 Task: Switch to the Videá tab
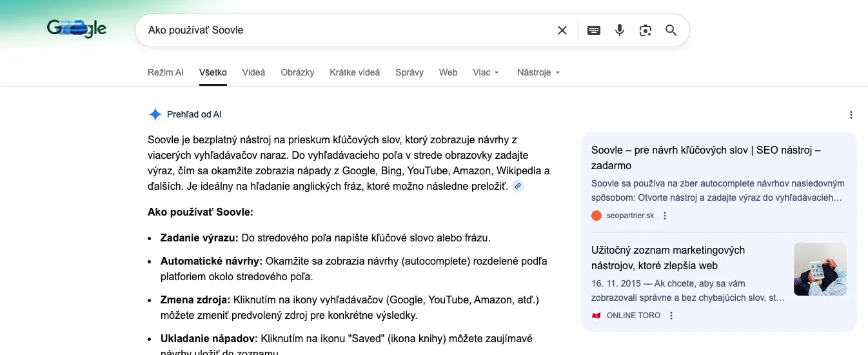pos(253,72)
